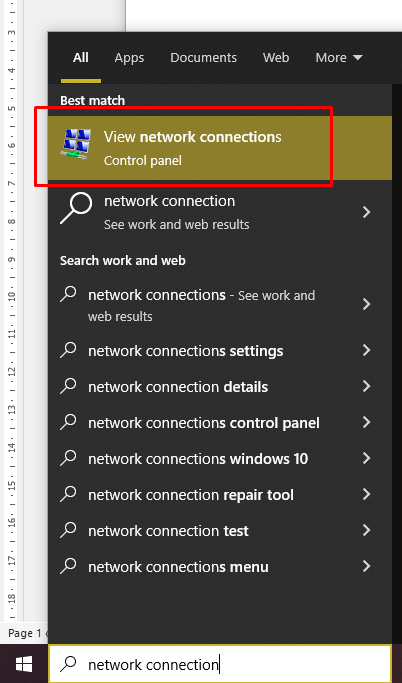Switch to the Apps search tab
402x683 pixels.
[129, 58]
